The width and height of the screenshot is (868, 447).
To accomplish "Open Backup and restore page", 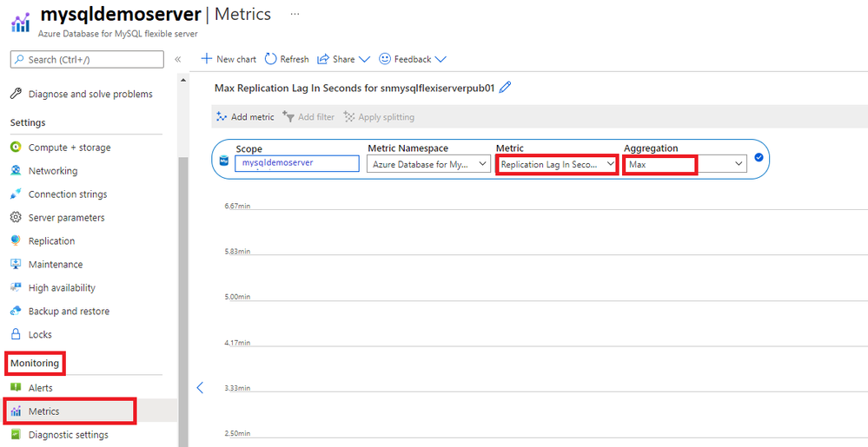I will click(69, 311).
